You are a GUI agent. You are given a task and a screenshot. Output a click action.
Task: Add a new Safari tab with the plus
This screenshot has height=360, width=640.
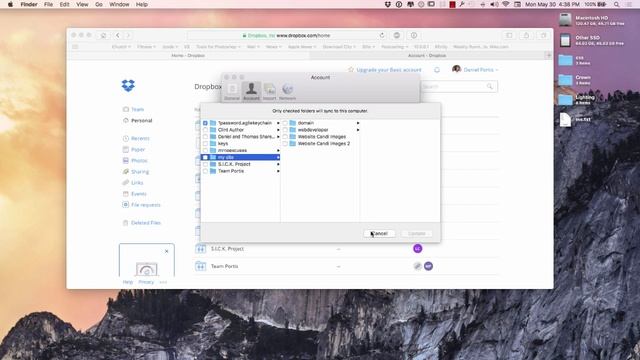549,55
